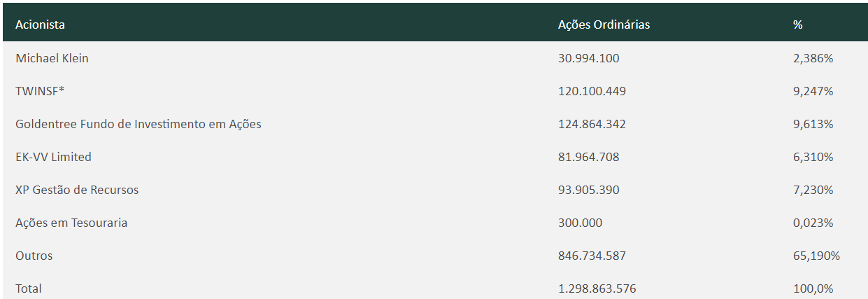Click the Ações Ordinárias column header
This screenshot has width=868, height=299.
click(604, 25)
